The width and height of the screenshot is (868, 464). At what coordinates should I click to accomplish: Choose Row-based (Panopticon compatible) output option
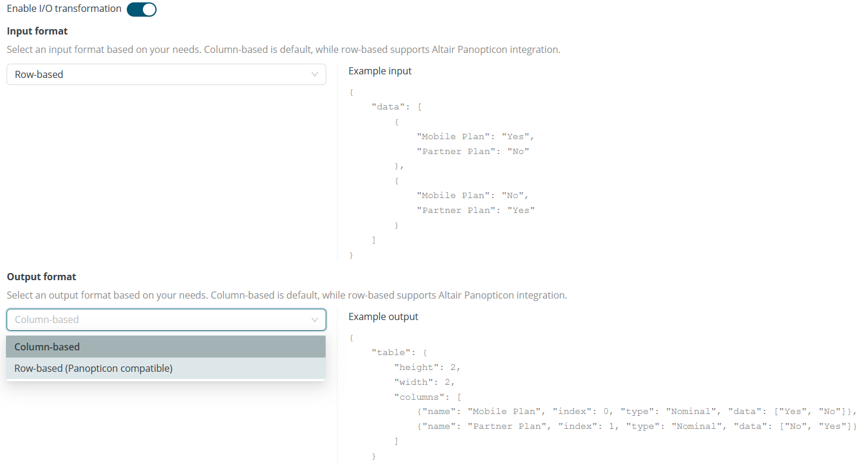tap(93, 368)
